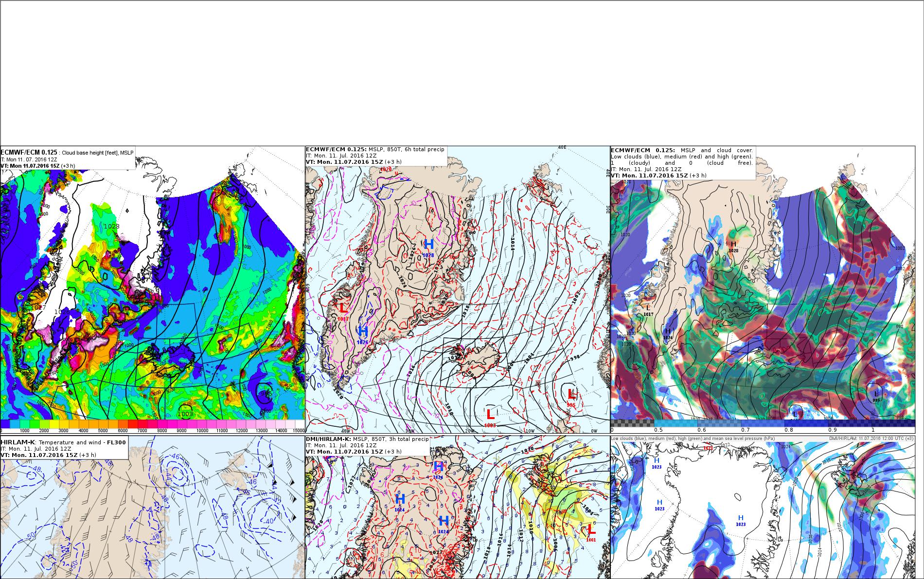Click the '15000' end of cloud base legend
Screen dimensions: 924x579
[x=299, y=431]
